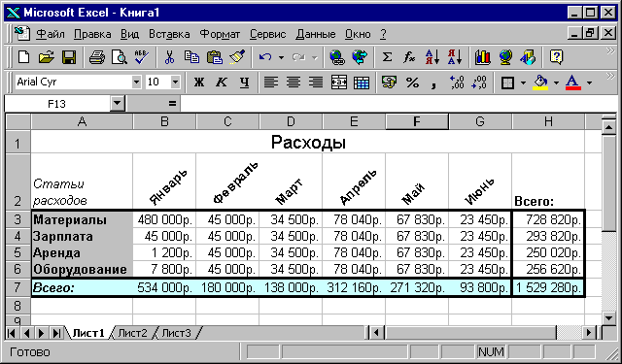The height and width of the screenshot is (364, 622).
Task: Click the Edit Formula equals button
Action: tap(172, 104)
